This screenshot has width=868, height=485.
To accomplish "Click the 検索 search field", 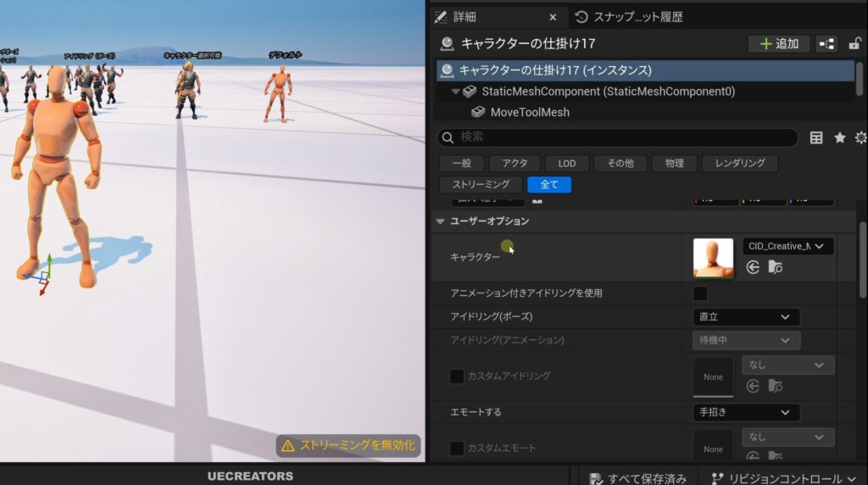I will [617, 137].
